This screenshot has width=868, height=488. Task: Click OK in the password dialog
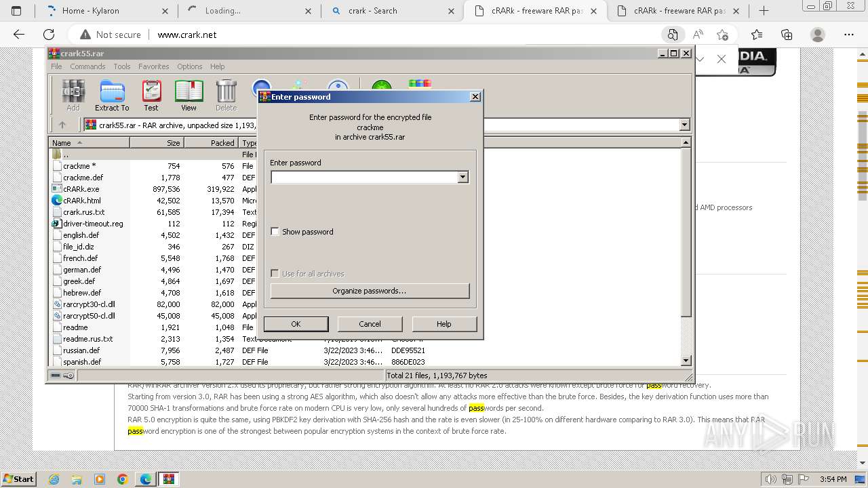coord(296,324)
